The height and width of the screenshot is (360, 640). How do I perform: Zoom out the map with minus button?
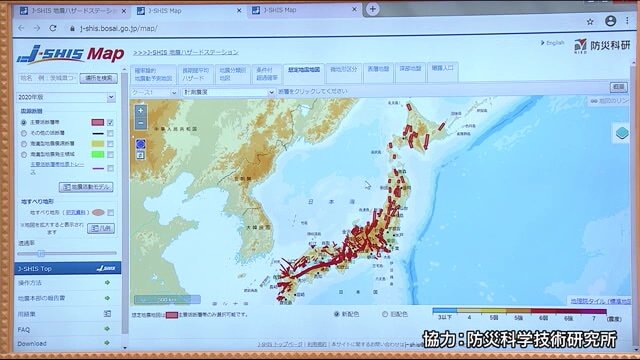tap(140, 123)
